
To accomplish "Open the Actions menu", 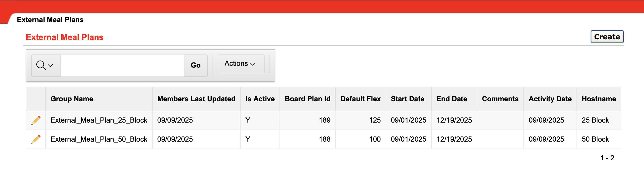I will click(237, 63).
